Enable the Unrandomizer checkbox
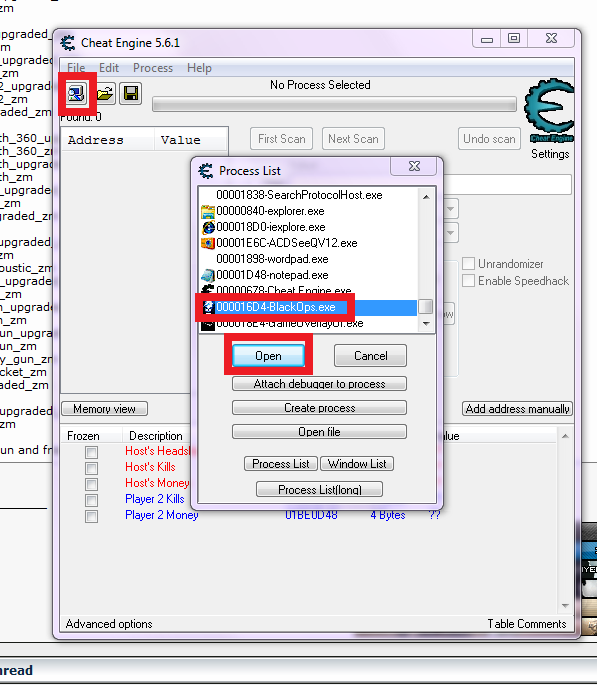The image size is (597, 685). 468,264
